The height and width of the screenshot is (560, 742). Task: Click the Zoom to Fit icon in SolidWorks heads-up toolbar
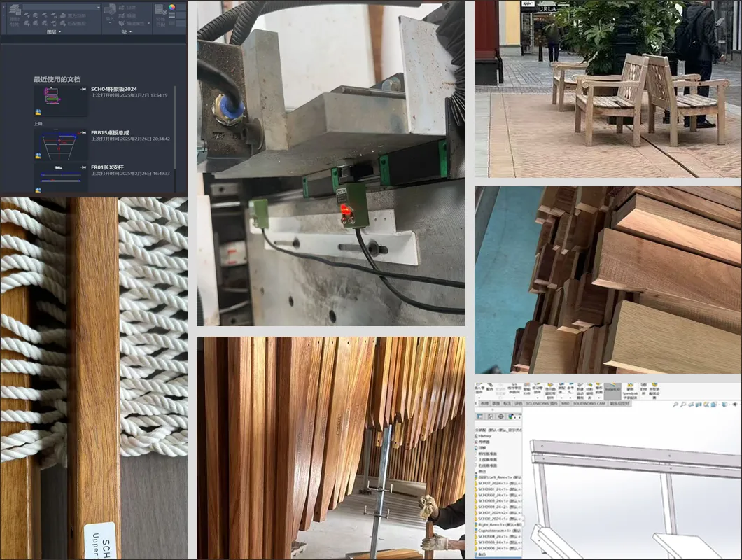click(676, 404)
